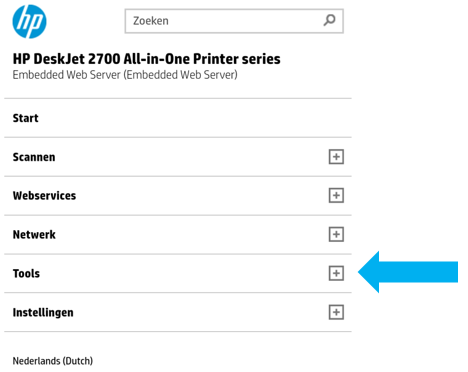Viewport: 468px width, 372px height.
Task: Click the HP DeskJet 2700 title heading
Action: [x=147, y=59]
